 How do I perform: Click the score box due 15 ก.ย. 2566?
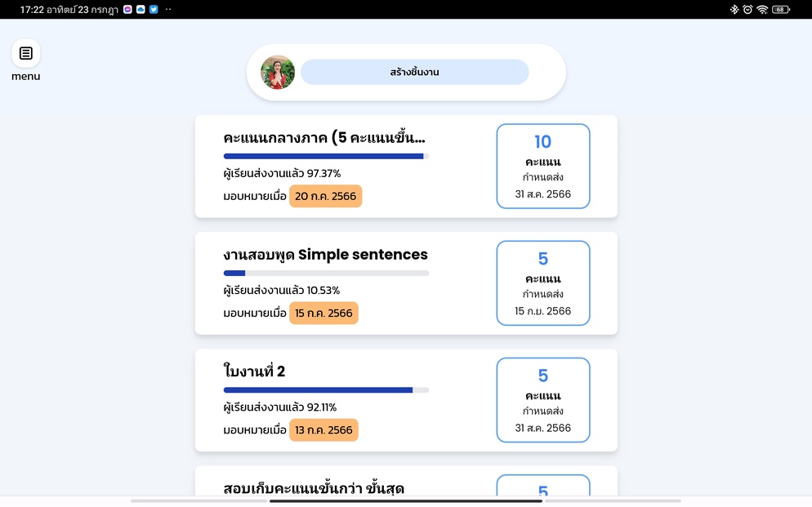(543, 283)
